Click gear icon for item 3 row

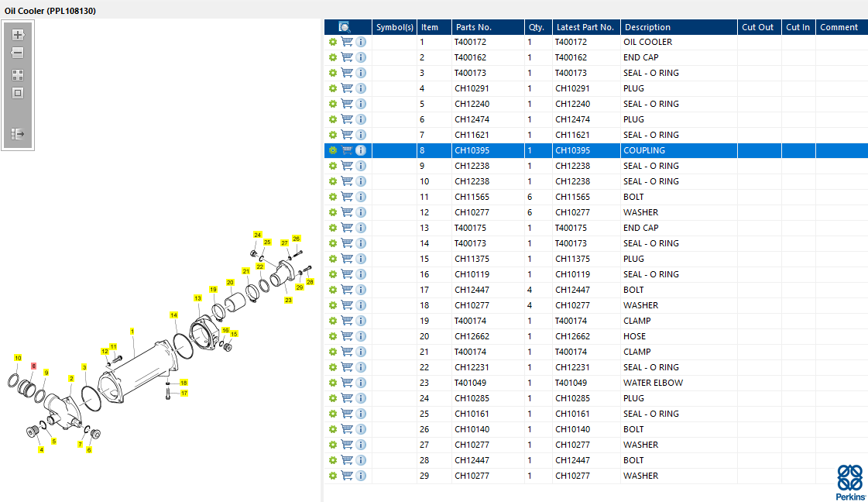pyautogui.click(x=333, y=73)
